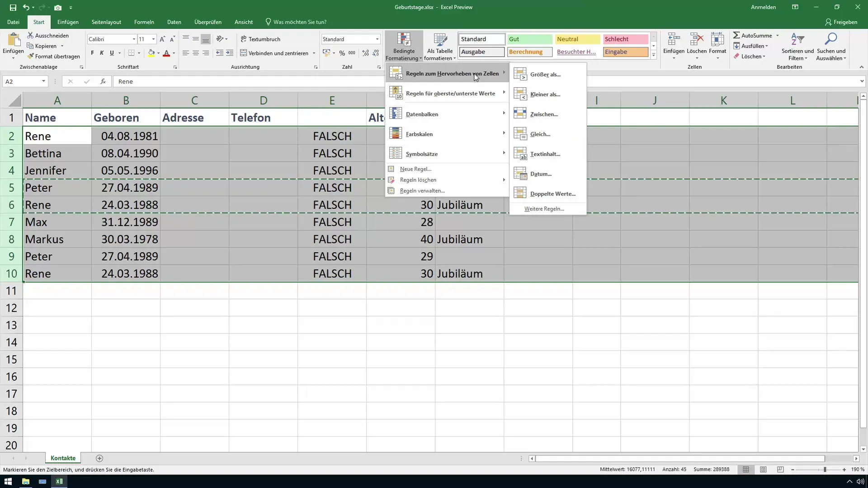Screen dimensions: 868x488
Task: Toggle normal view in status bar
Action: pyautogui.click(x=746, y=469)
